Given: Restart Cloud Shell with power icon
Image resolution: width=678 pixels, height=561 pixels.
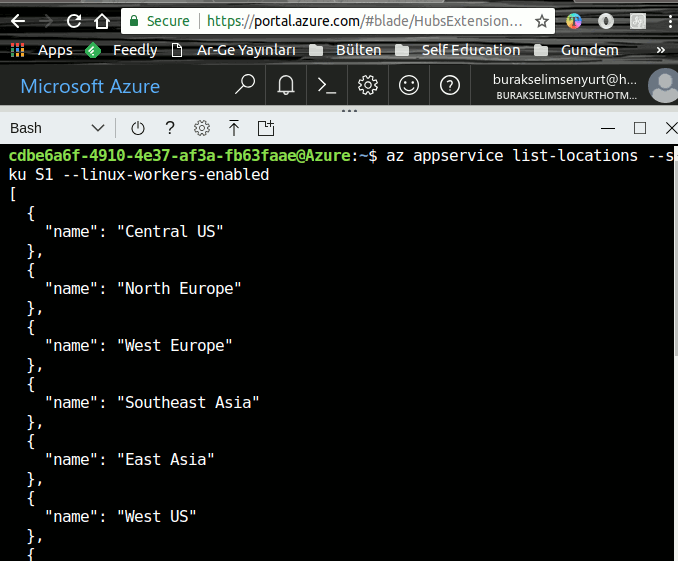Looking at the screenshot, I should pyautogui.click(x=138, y=128).
